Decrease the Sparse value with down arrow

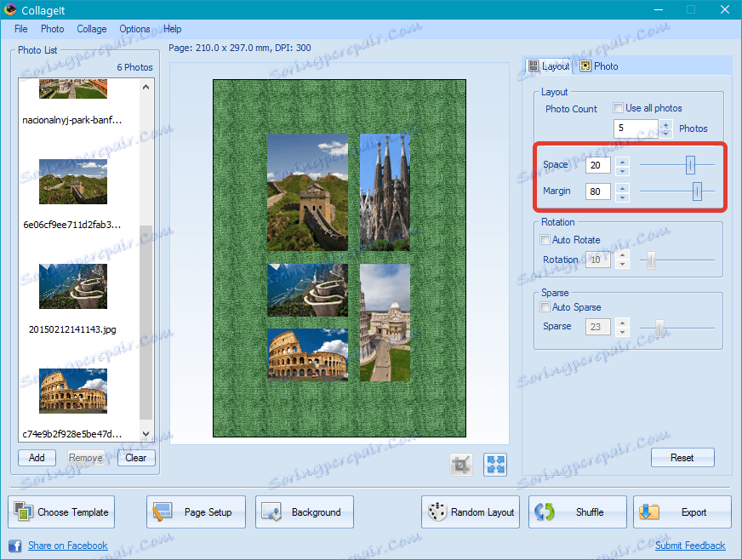click(623, 331)
